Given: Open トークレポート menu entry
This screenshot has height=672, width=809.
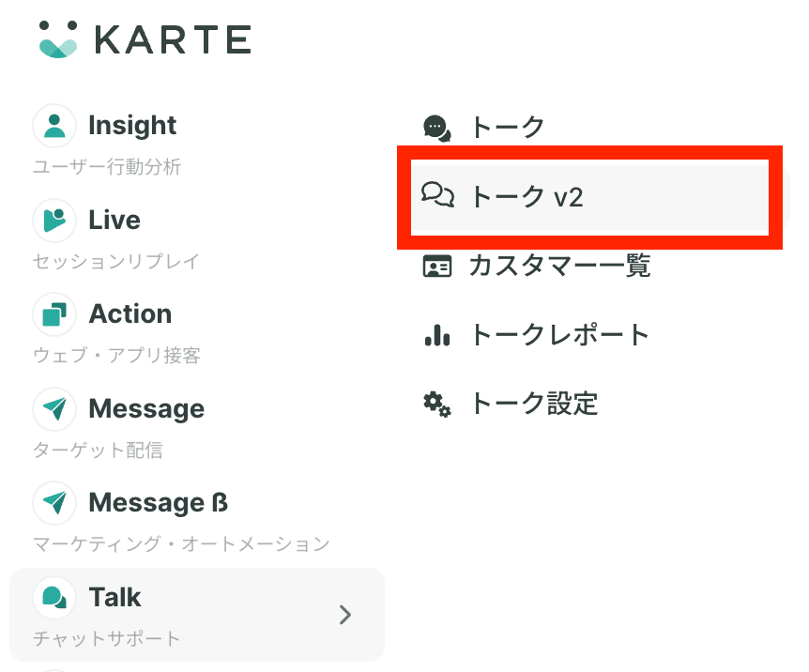Looking at the screenshot, I should click(x=559, y=334).
